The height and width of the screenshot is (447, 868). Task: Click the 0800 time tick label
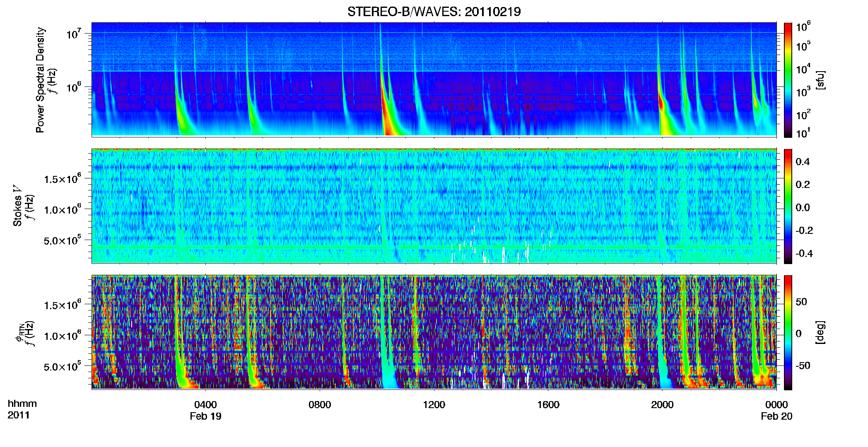tap(320, 404)
